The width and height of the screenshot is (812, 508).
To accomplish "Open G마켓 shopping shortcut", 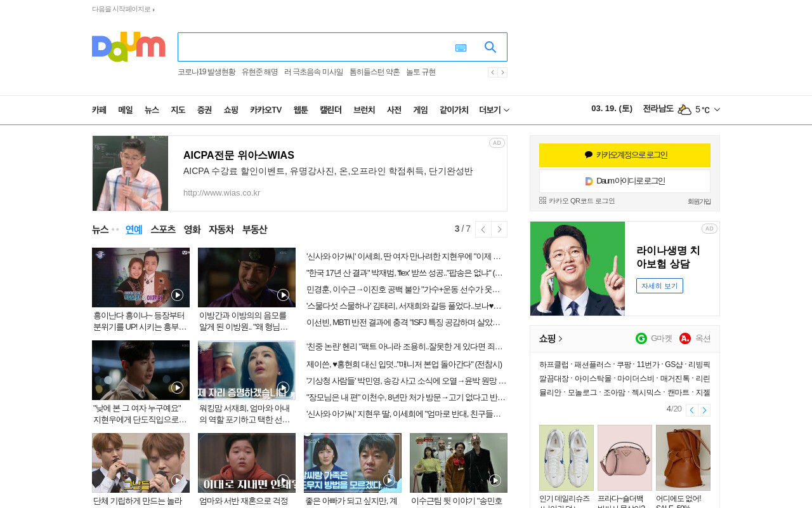I will (653, 338).
